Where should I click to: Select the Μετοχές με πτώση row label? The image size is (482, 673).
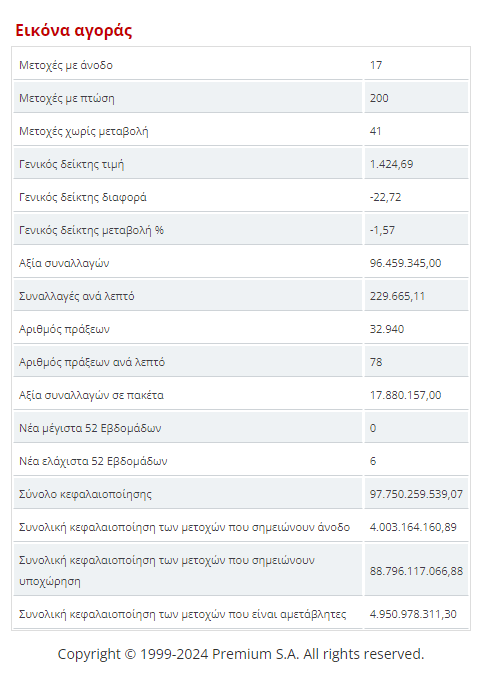[67, 98]
